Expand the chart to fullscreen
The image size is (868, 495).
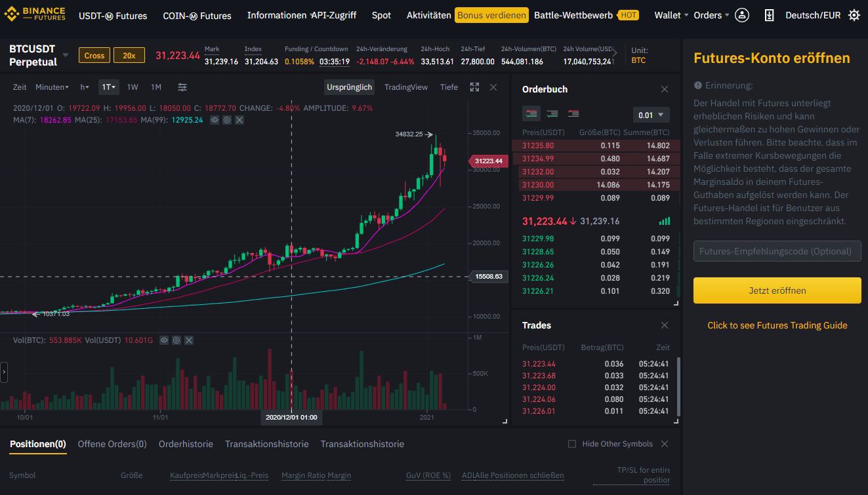(474, 87)
